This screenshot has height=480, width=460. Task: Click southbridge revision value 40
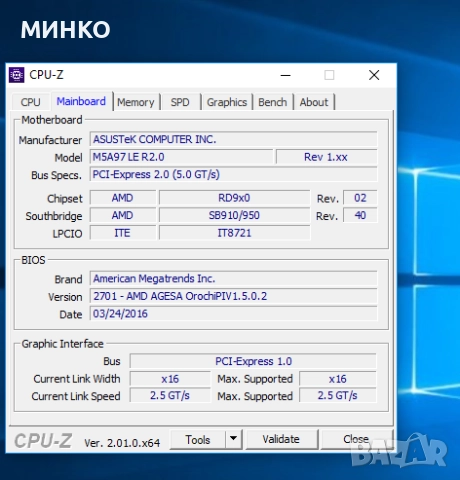click(x=360, y=215)
